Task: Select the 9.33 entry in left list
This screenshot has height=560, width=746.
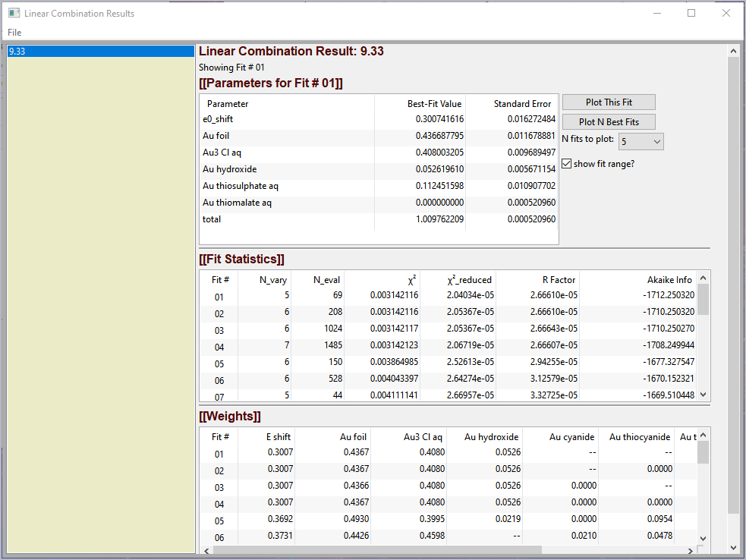Action: click(100, 52)
